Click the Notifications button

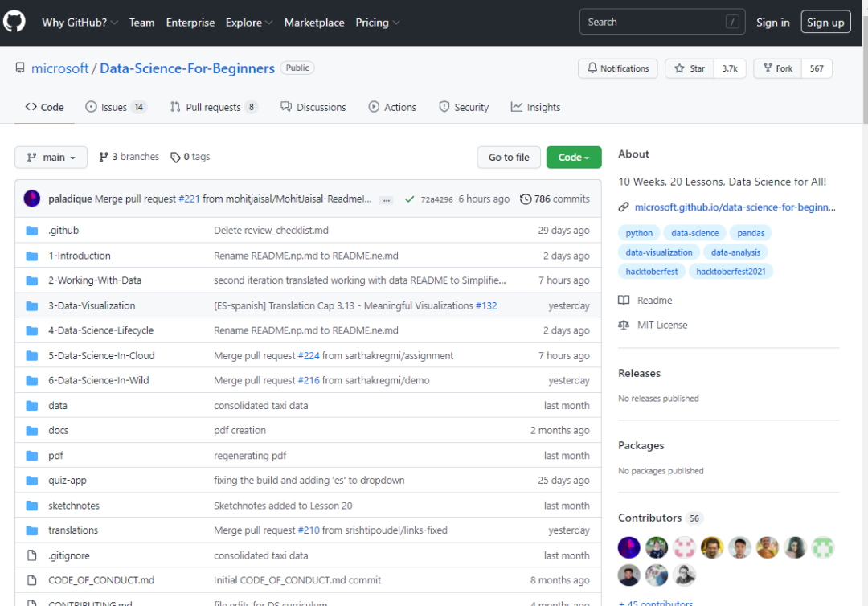(x=618, y=68)
